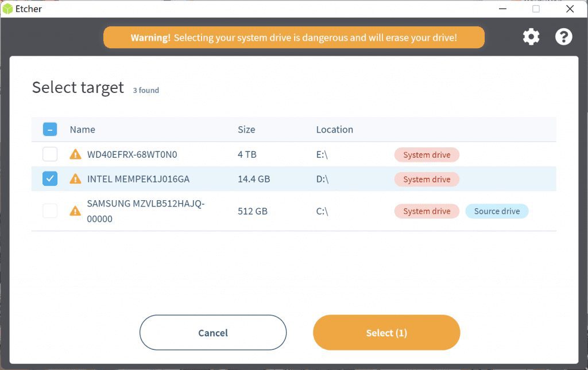Click warning triangle beside WD40EFRX drive
This screenshot has height=370, width=588.
[x=75, y=154]
